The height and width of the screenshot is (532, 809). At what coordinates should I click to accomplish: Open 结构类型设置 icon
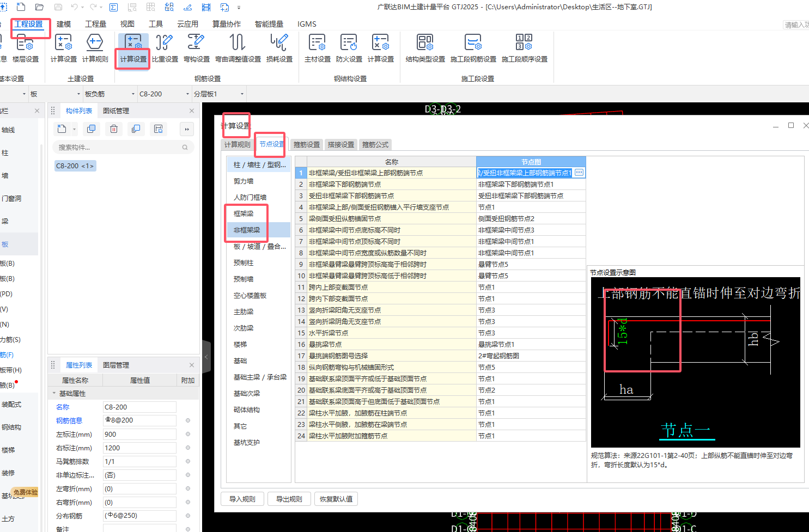click(425, 48)
